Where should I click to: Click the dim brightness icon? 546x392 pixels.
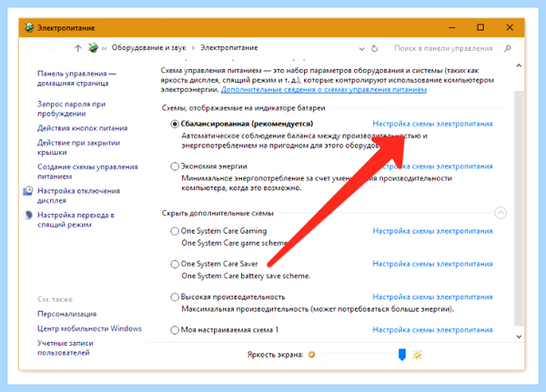click(311, 355)
